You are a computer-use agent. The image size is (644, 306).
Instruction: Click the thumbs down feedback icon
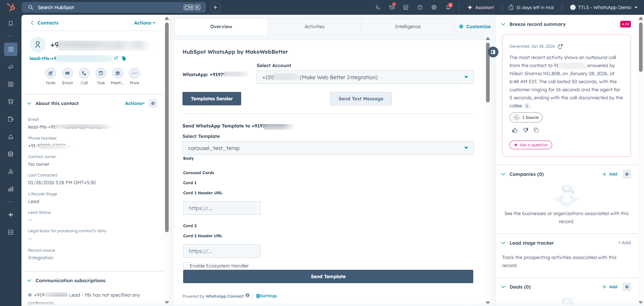click(526, 130)
